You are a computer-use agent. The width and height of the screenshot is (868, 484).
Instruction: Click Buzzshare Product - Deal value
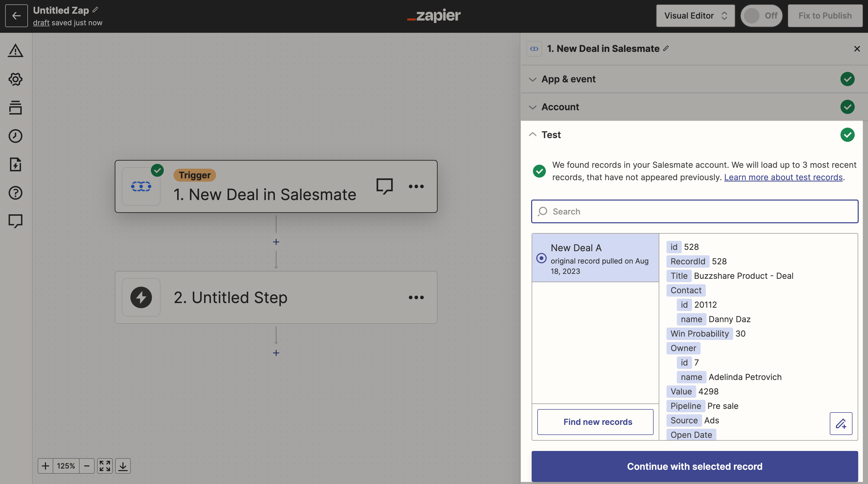click(743, 276)
